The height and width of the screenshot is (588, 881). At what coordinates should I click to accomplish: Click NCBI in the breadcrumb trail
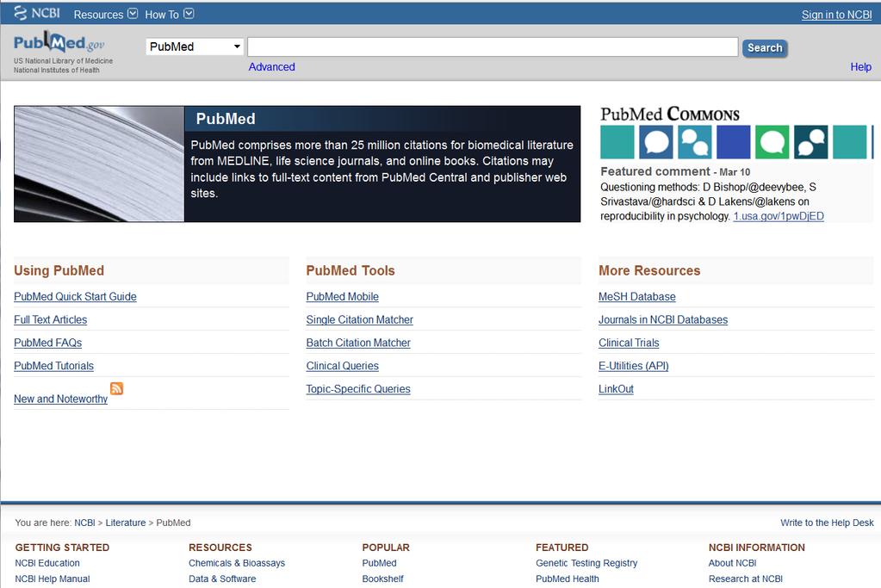tap(85, 523)
